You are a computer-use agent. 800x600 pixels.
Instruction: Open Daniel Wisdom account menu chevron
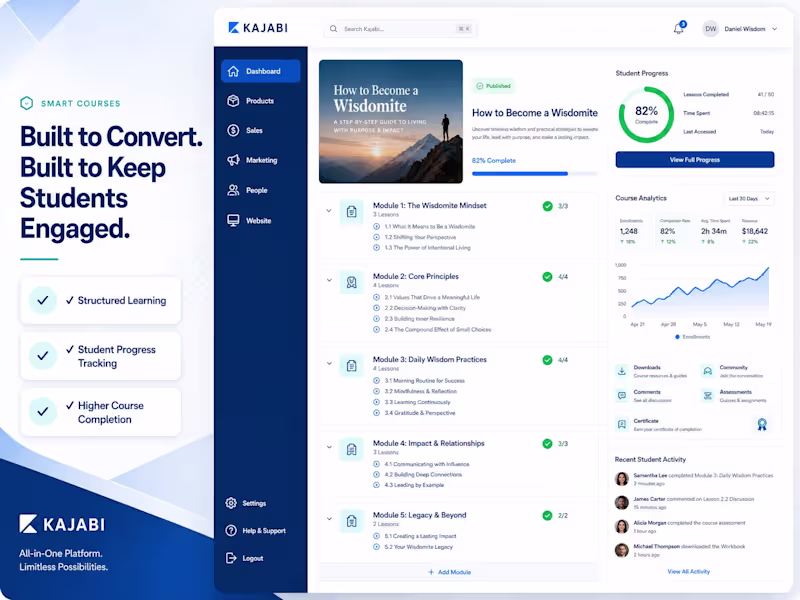774,29
